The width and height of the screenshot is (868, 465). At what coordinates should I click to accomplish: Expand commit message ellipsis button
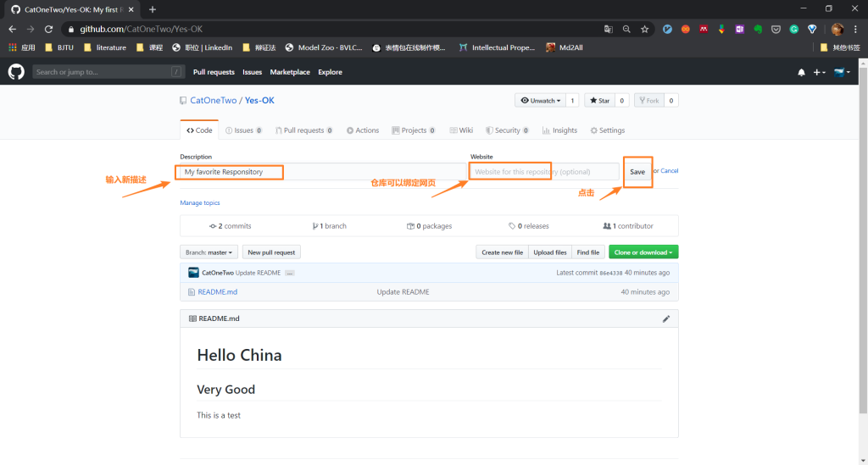click(290, 273)
